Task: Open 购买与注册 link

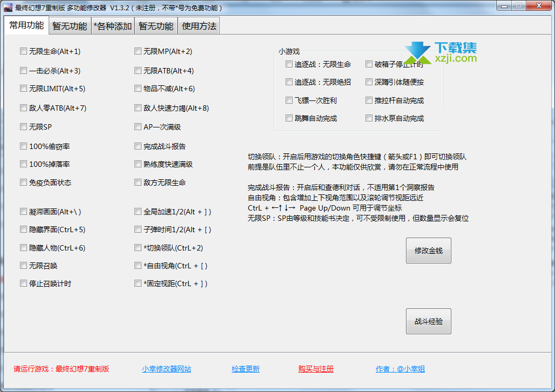Action: point(316,369)
